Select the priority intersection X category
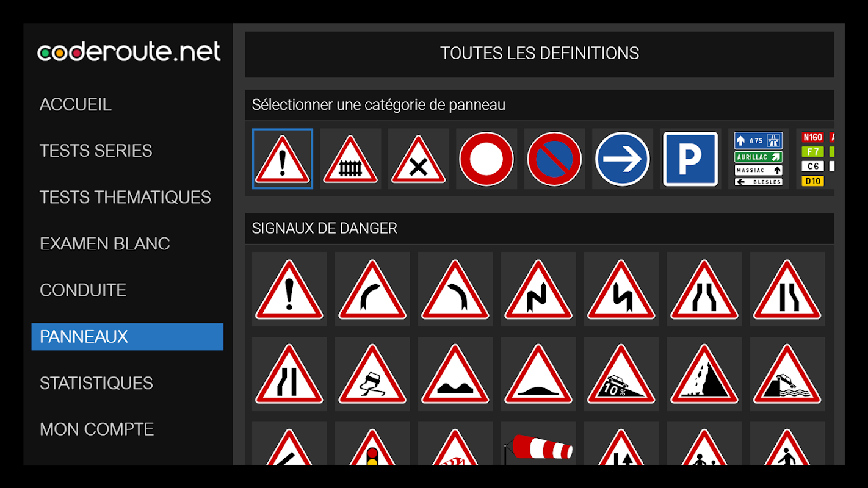The width and height of the screenshot is (868, 488). pos(418,159)
